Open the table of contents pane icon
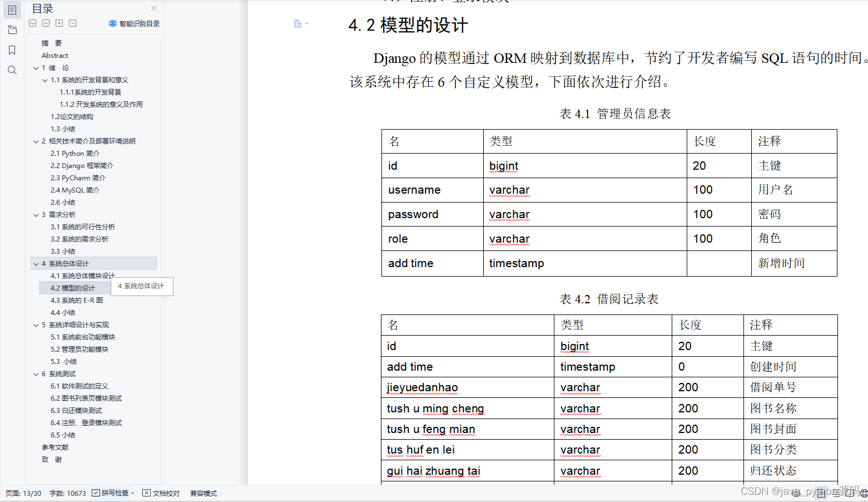Screen dimensions: 868x502 [x=12, y=9]
